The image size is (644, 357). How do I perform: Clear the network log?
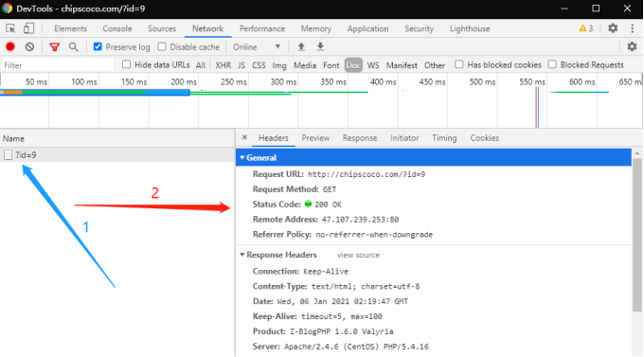(x=29, y=46)
